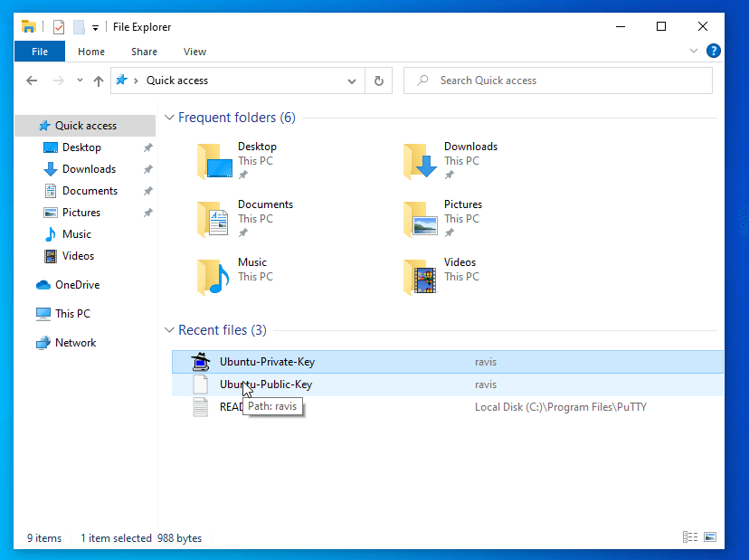Click Local Disk (C:)\Program Files\PuTTY path
This screenshot has width=749, height=560.
tap(561, 407)
